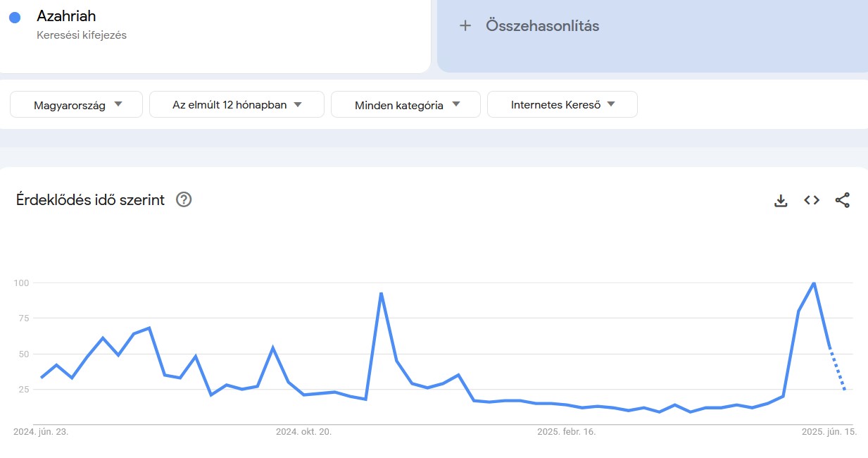Click the Keresési kifejezés subtitle text
The image size is (868, 458).
[82, 35]
